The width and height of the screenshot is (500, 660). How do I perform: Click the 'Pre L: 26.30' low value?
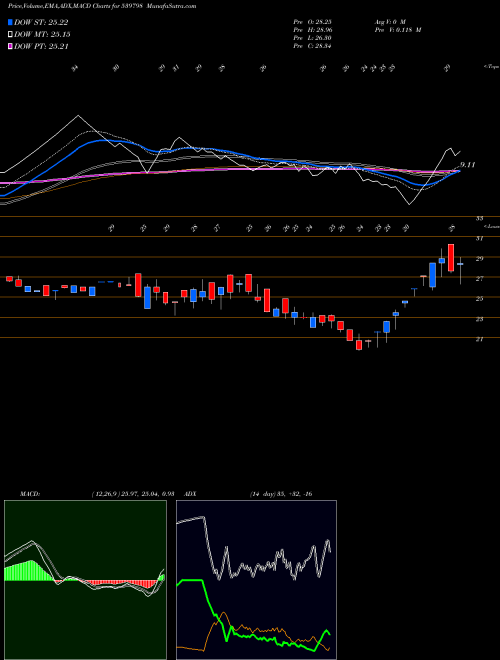point(312,38)
